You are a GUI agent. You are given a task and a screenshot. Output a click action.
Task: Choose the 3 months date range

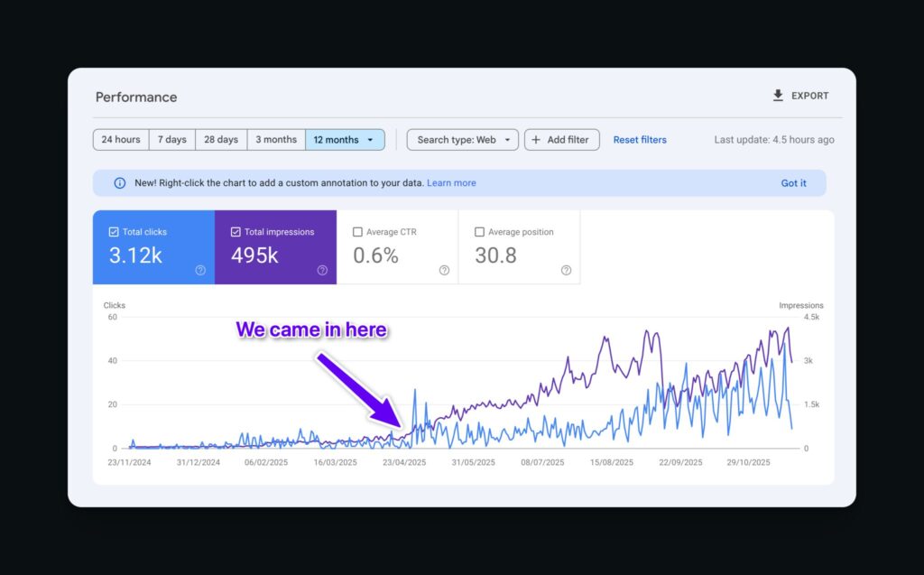(276, 140)
